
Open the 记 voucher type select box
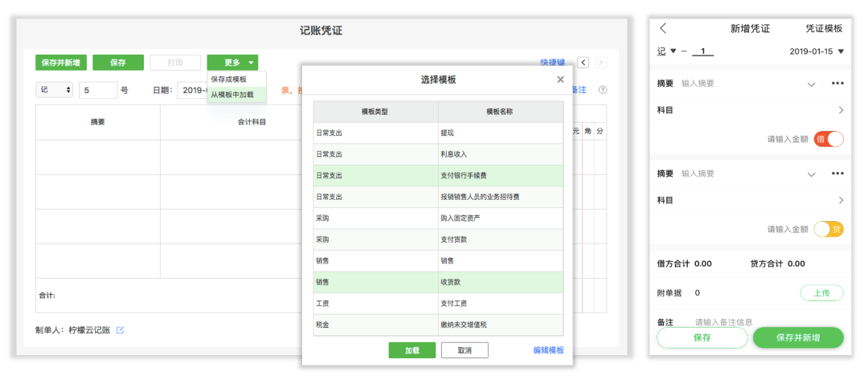55,90
